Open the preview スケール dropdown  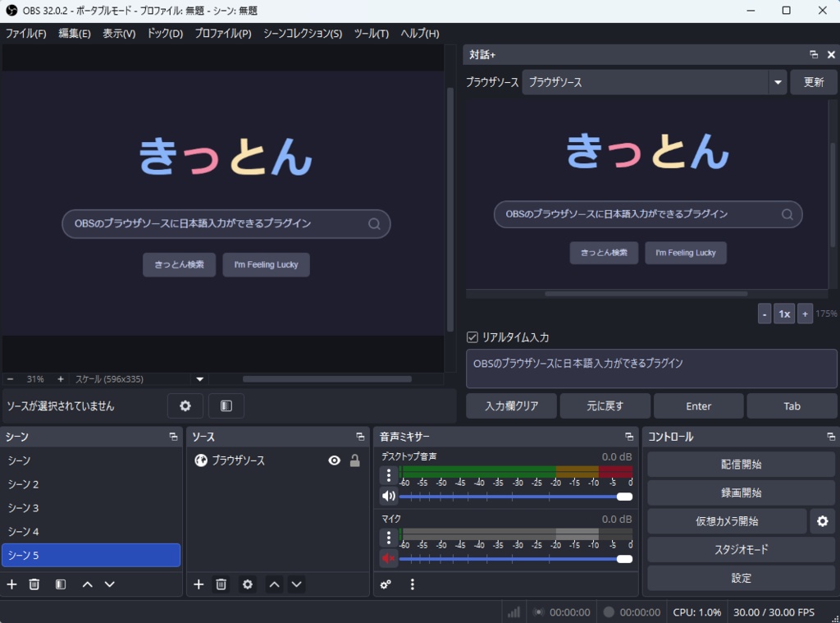coord(199,379)
